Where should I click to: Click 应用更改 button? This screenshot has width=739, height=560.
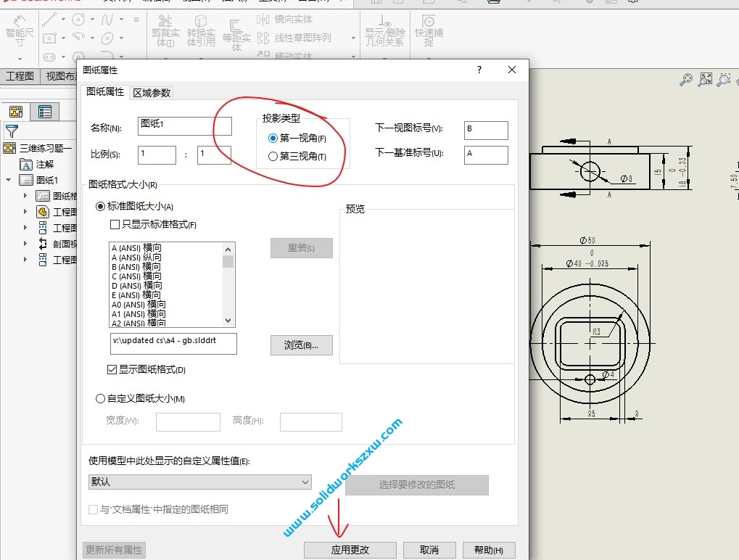click(x=350, y=550)
